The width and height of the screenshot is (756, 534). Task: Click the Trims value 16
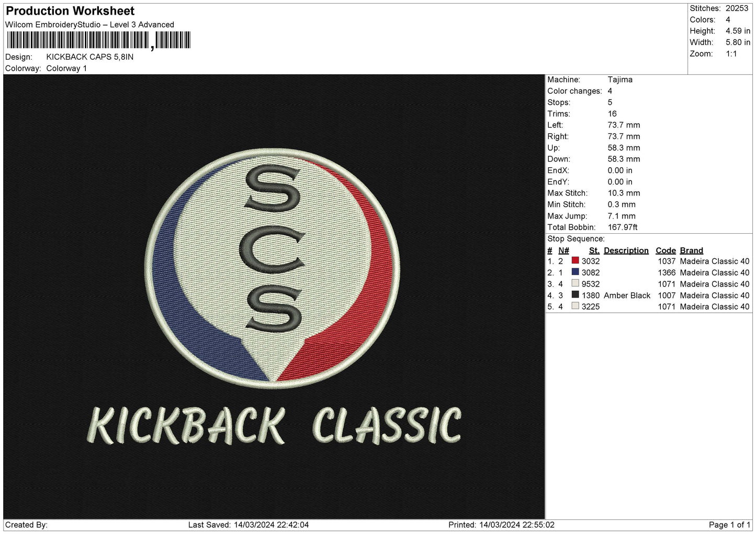coord(612,113)
